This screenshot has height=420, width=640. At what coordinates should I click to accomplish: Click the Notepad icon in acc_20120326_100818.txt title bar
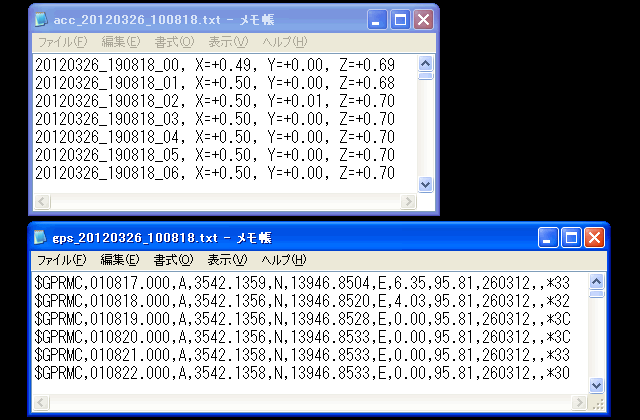41,19
